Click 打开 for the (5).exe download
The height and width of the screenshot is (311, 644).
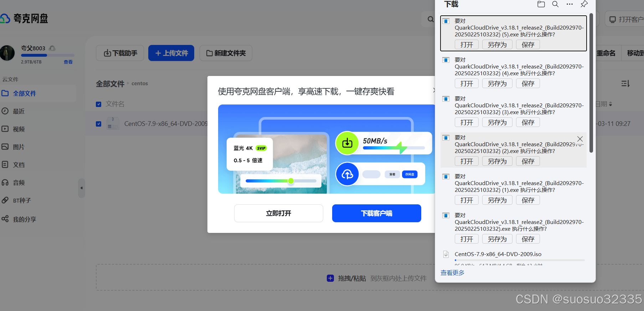467,45
